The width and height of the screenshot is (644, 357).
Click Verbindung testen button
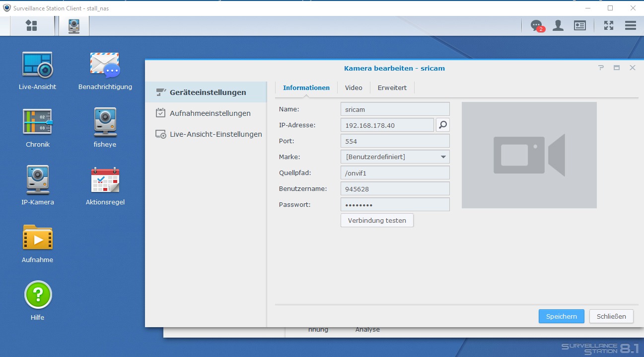tap(377, 220)
